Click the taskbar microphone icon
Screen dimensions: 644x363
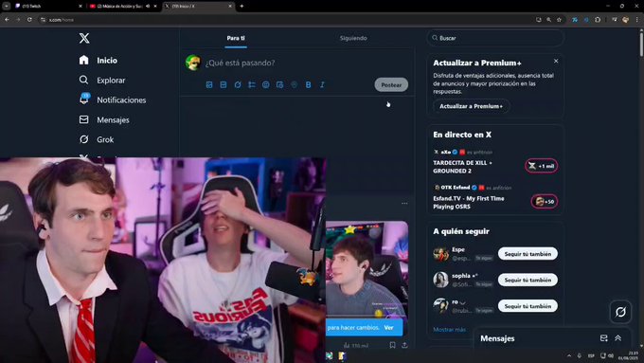tap(579, 355)
